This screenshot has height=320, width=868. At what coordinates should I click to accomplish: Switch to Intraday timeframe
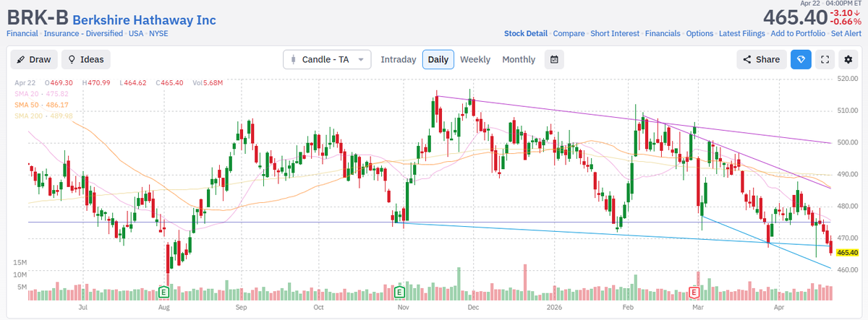tap(399, 59)
